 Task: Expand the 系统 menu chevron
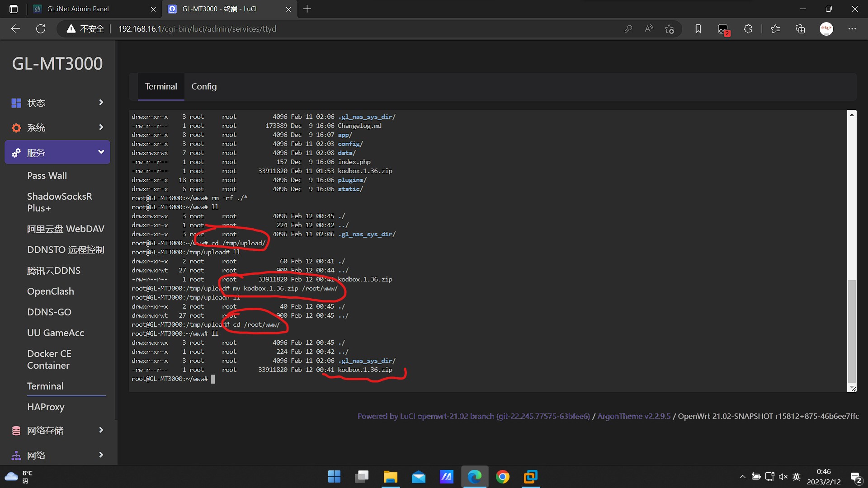pyautogui.click(x=101, y=127)
